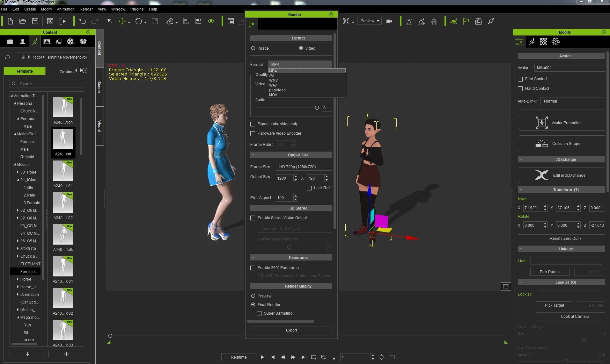
Task: Click the Look at Camera button
Action: coord(570,316)
